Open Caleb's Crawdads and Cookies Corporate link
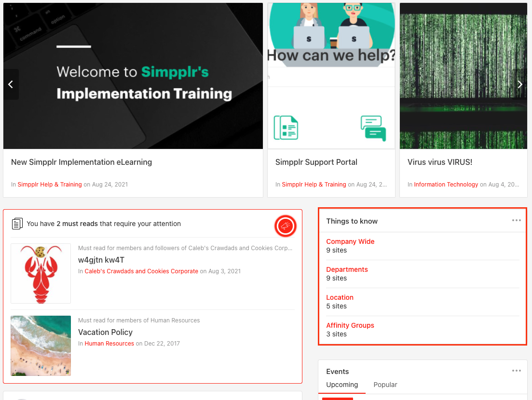Image resolution: width=532 pixels, height=400 pixels. click(141, 271)
